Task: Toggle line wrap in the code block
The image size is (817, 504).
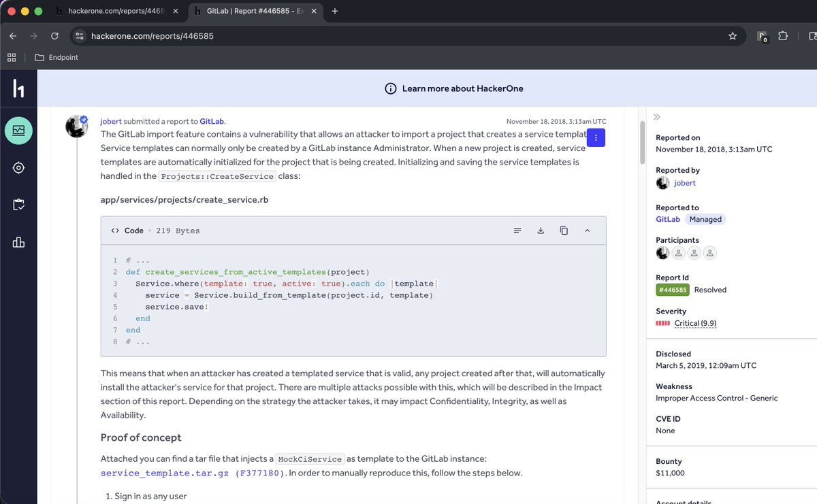Action: (517, 231)
